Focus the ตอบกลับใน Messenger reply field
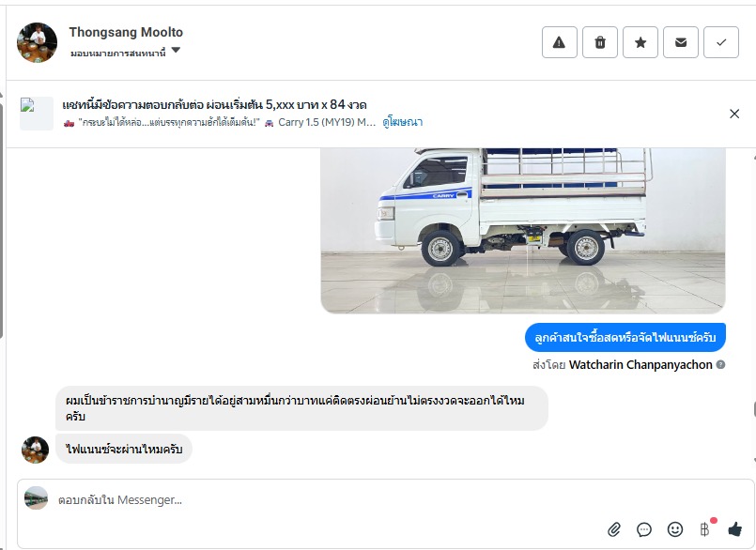The height and width of the screenshot is (550, 756). click(386, 500)
